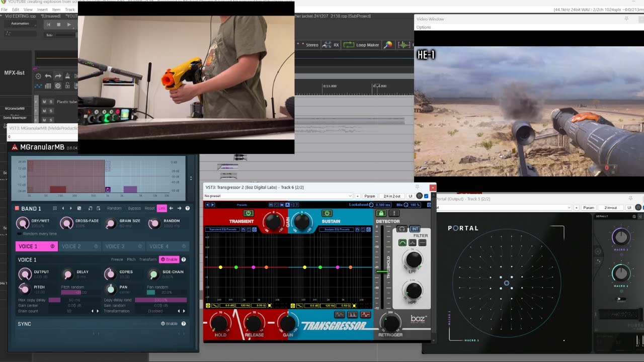This screenshot has height=362, width=644.
Task: Open the Transient EQ Presets dropdown
Action: click(223, 230)
